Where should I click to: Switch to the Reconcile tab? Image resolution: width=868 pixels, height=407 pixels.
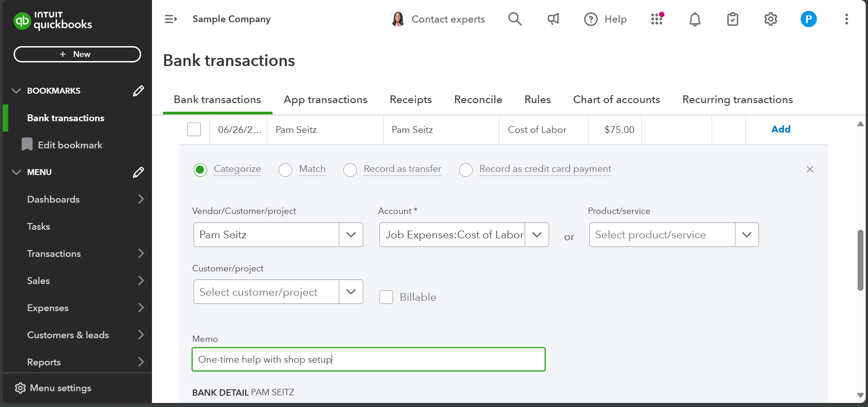478,99
